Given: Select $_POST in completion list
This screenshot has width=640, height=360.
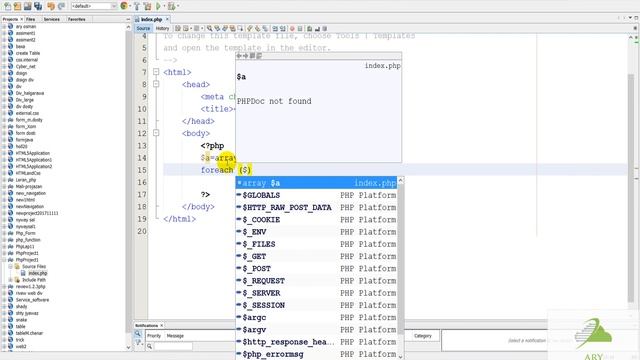Looking at the screenshot, I should 316,269.
